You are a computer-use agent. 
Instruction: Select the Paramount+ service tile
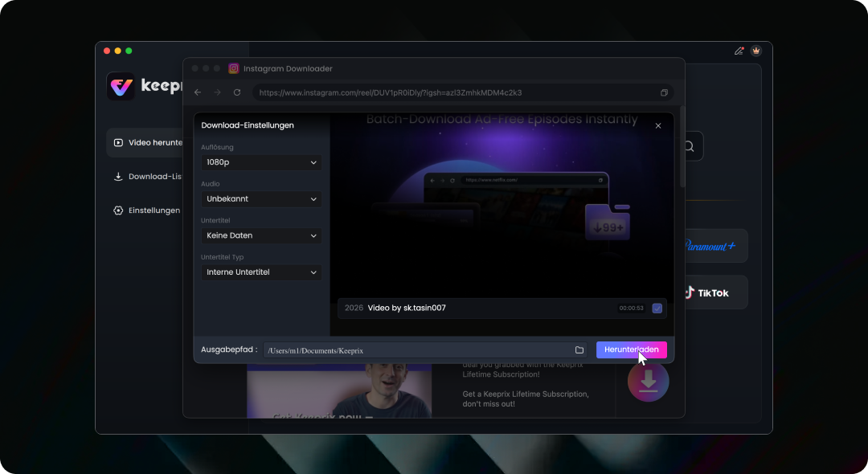point(716,246)
